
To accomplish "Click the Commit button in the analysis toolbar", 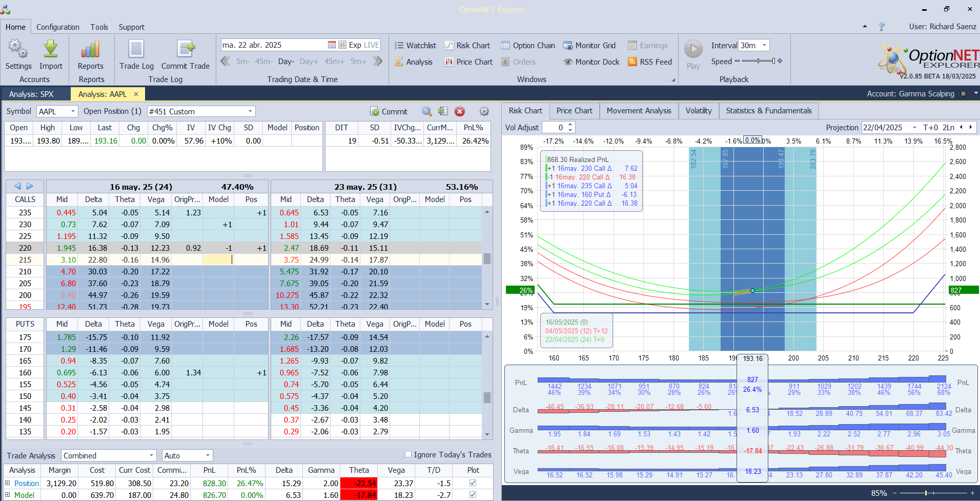I will 389,111.
